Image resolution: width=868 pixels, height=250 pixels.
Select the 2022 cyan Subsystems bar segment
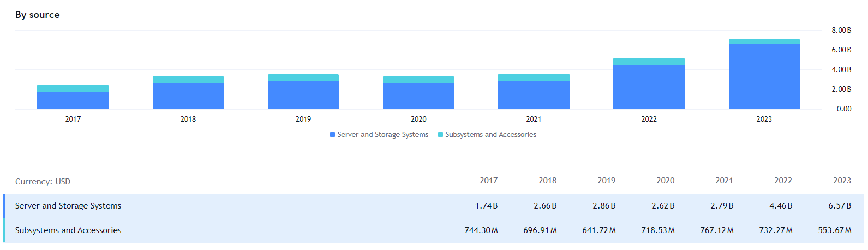649,62
